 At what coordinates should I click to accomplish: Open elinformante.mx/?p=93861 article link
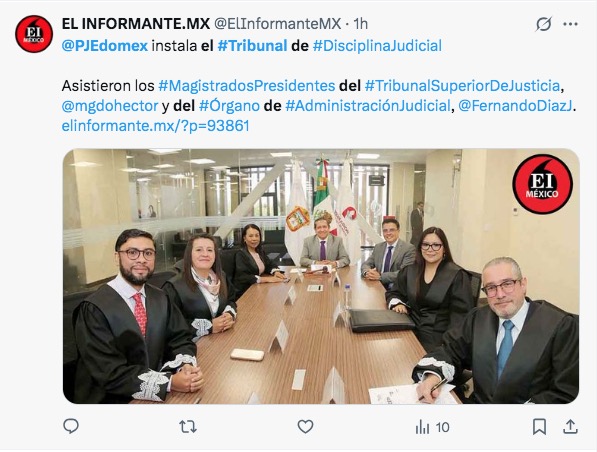click(x=155, y=126)
